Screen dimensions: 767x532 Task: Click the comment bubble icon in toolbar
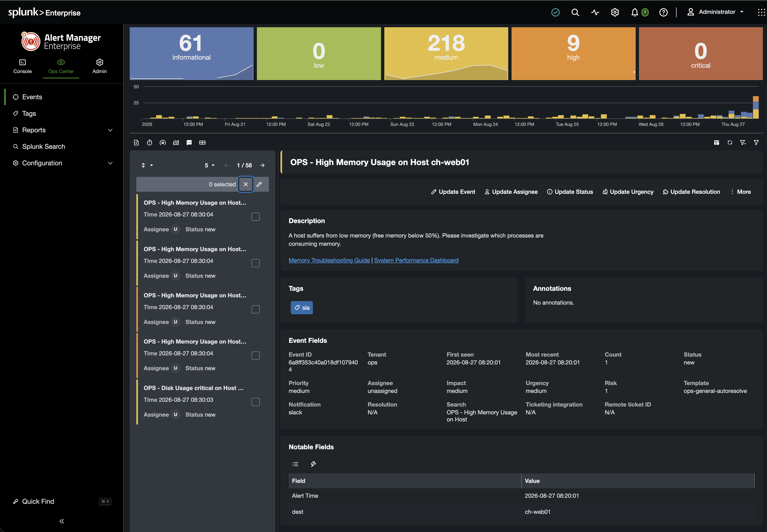pyautogui.click(x=189, y=143)
